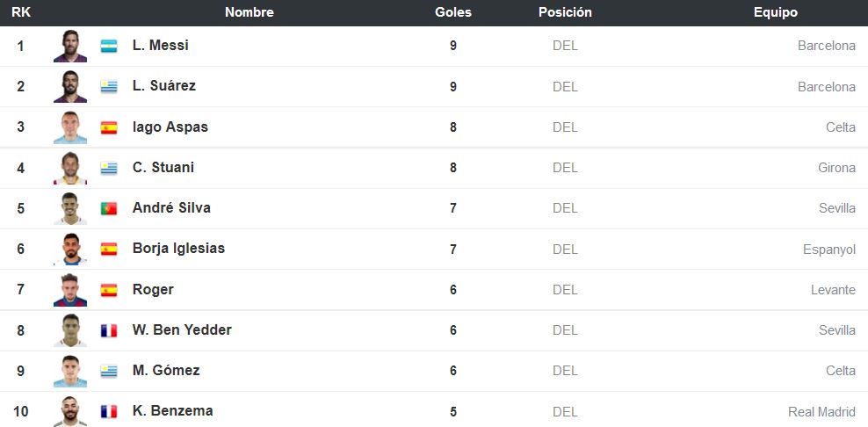Open C. Stuani's player photo
Viewport: 868px width, 427px height.
pos(70,168)
